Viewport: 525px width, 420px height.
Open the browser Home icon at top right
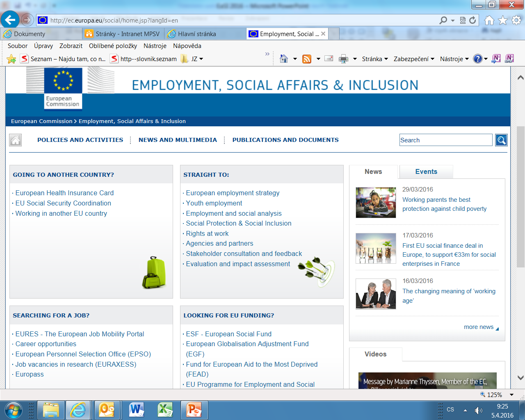[x=489, y=20]
